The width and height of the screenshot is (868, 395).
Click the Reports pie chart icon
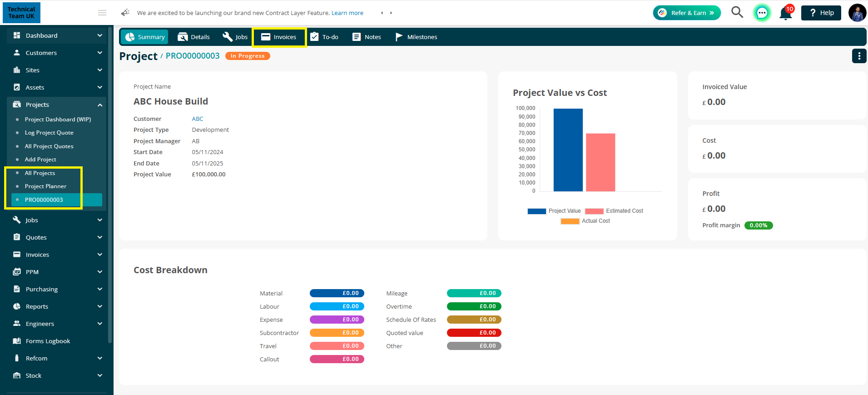[x=17, y=306]
